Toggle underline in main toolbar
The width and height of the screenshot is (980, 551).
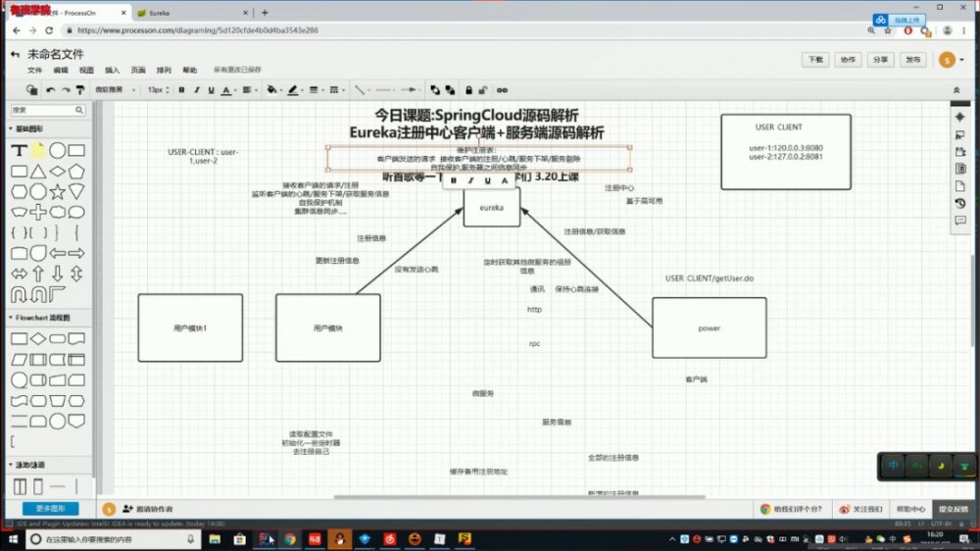click(x=212, y=90)
